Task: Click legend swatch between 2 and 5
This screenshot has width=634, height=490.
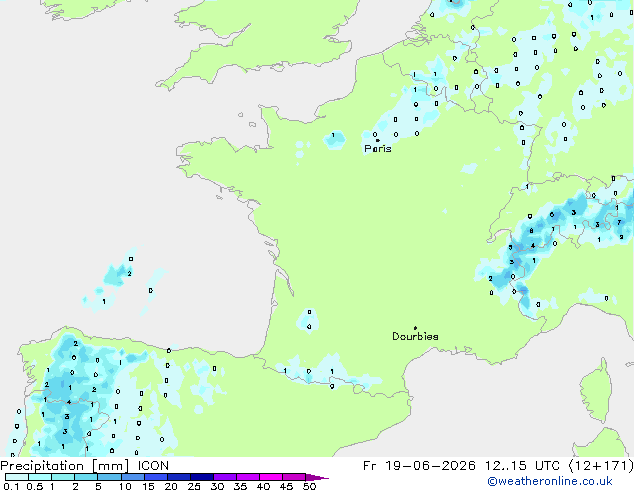Action: [87, 477]
